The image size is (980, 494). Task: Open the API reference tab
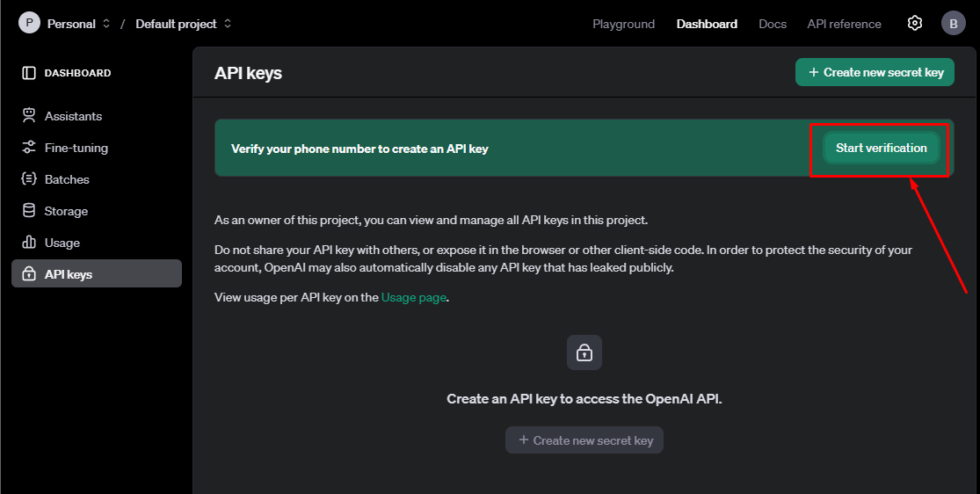click(844, 24)
